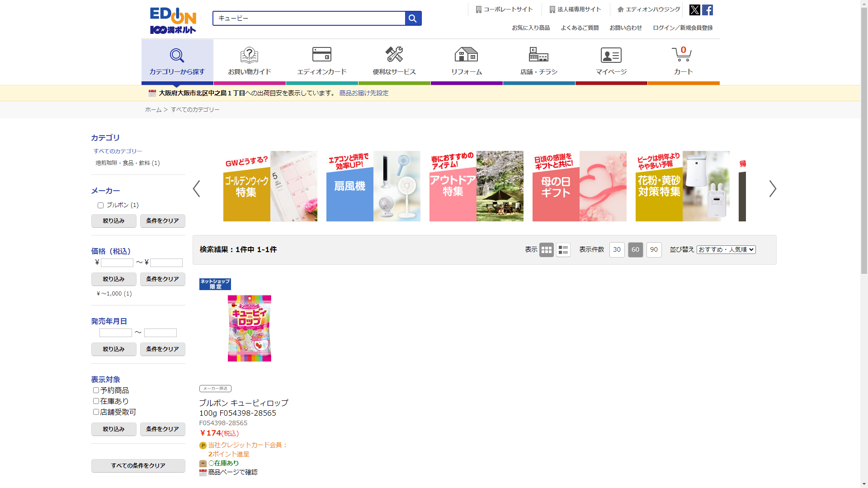Screen dimensions: 868x488
Task: Check the ブルボン maker checkbox
Action: point(100,206)
